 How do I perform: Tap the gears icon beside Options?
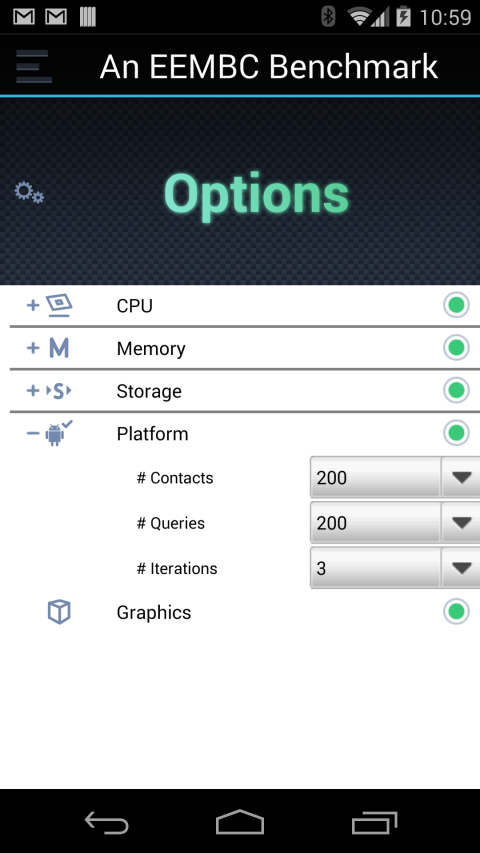click(29, 193)
